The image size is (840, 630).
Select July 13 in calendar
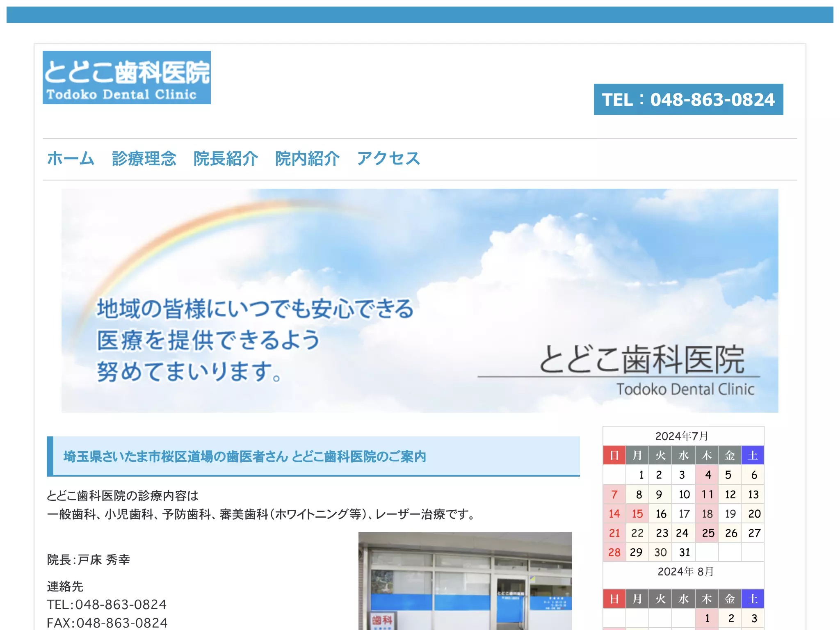(753, 494)
